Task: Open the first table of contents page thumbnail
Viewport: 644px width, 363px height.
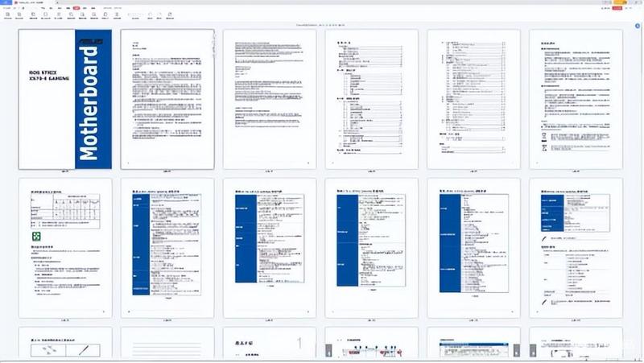Action: [x=371, y=99]
